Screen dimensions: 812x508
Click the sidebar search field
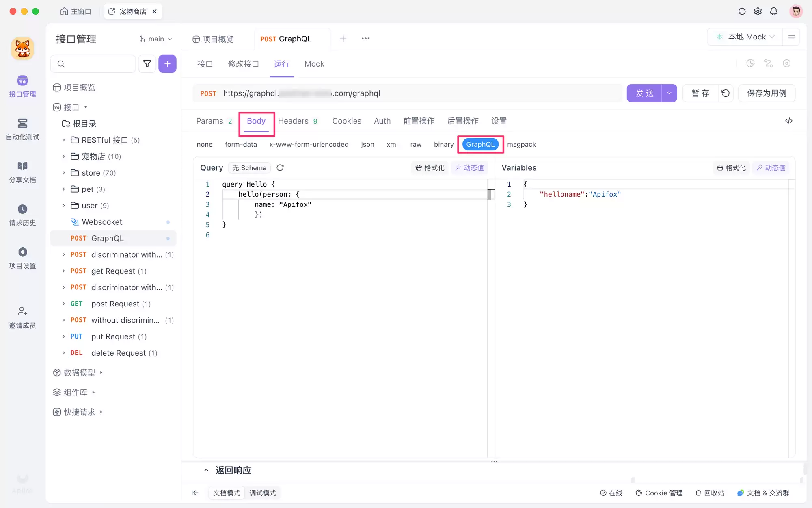(x=93, y=64)
